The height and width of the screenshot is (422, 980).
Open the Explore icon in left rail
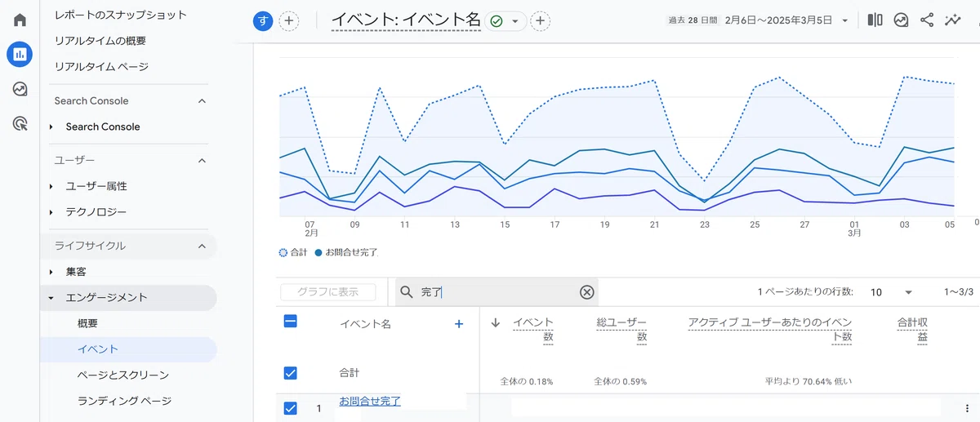[20, 89]
